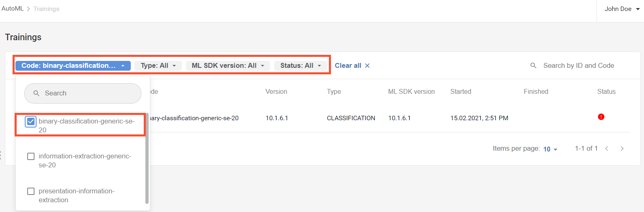The image size is (644, 212).
Task: Click the magnifier icon in the ID and Code search
Action: tap(534, 65)
